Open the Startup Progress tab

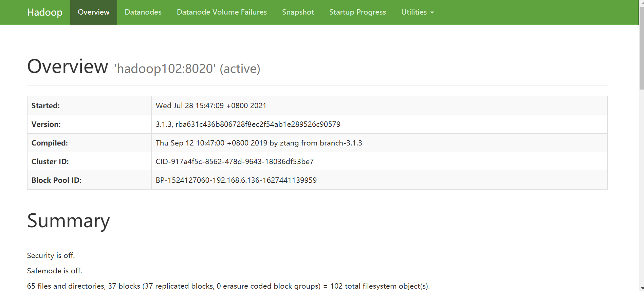(357, 12)
